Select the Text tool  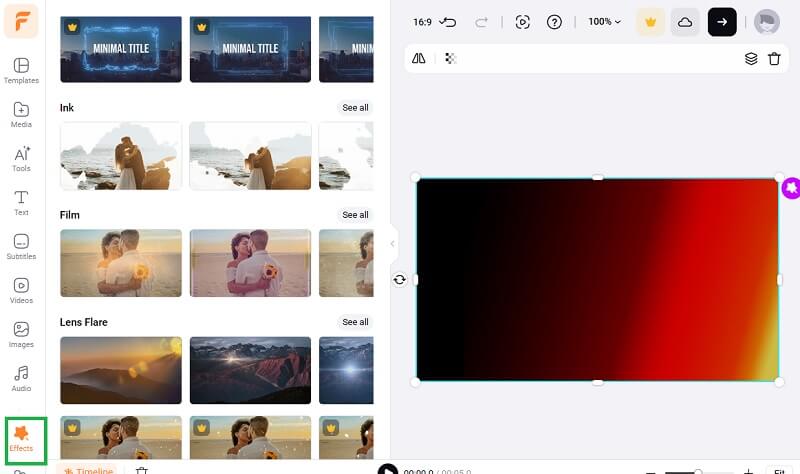click(x=21, y=202)
